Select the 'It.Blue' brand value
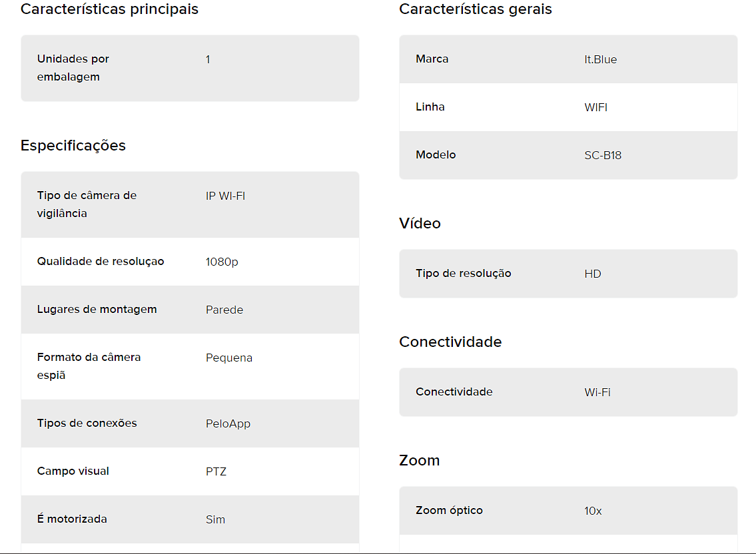Viewport: 756px width, 554px height. point(600,59)
